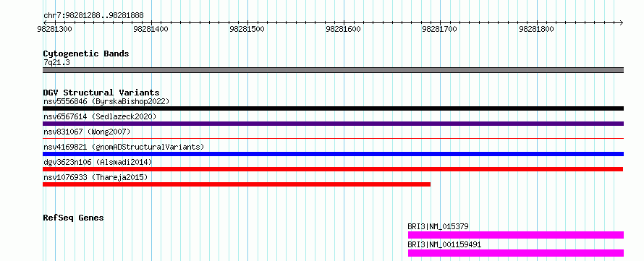Screen dimensions: 644x261
Task: Open the BRI3|NM_015379 gene label
Action: click(438, 226)
